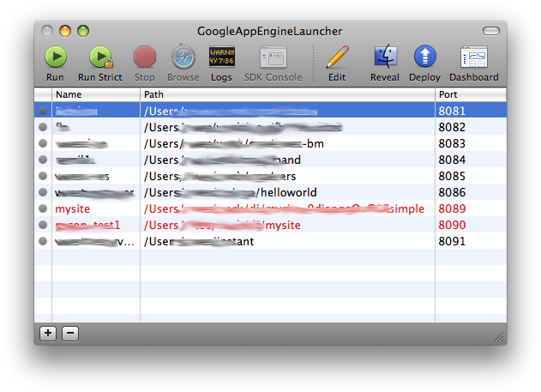This screenshot has height=392, width=541.
Task: Click the Reveal in Finder icon
Action: 385,57
